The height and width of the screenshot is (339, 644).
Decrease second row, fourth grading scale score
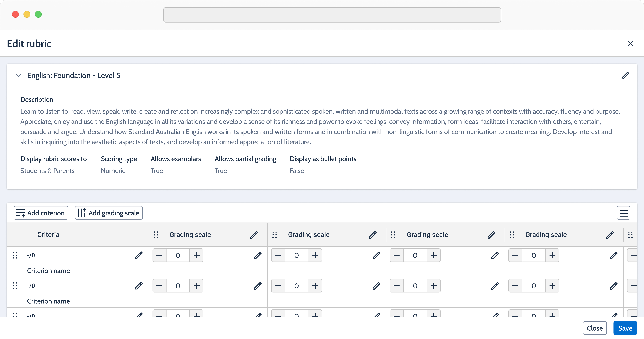click(515, 286)
